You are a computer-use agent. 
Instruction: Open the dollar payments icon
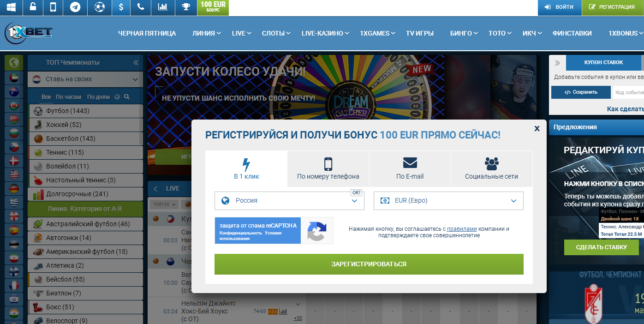pos(121,7)
